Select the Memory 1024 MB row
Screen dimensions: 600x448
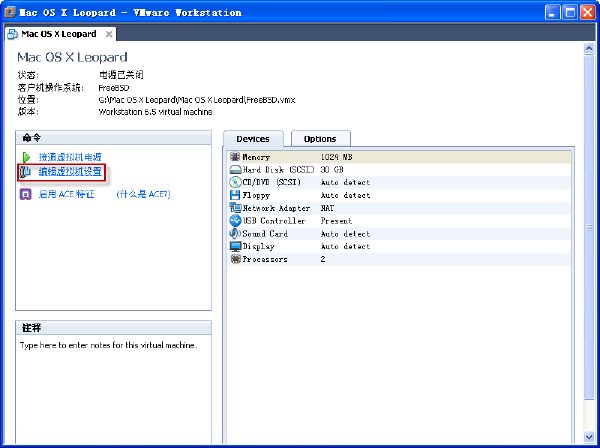tap(399, 157)
